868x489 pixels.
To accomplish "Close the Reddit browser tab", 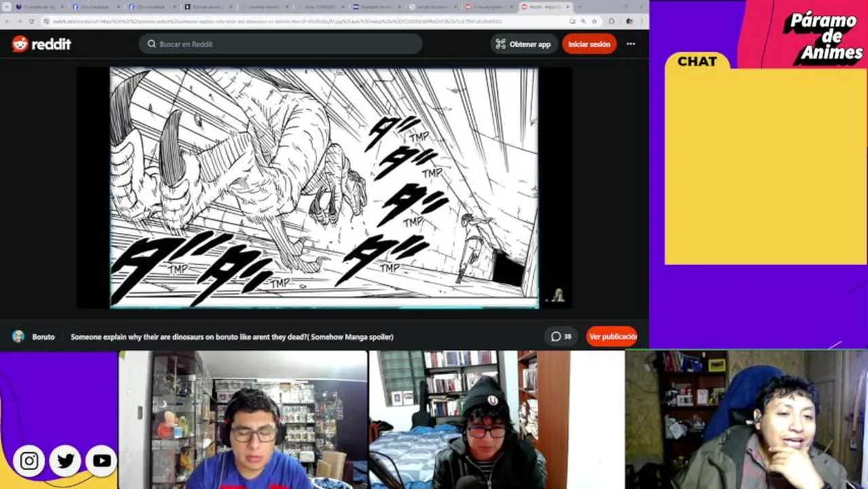I will [x=568, y=7].
